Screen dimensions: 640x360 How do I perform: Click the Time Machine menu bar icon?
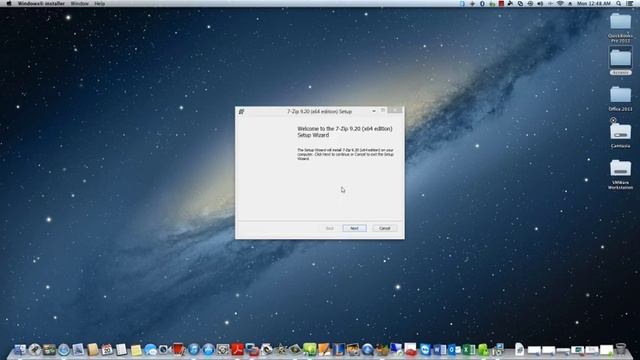pos(530,3)
